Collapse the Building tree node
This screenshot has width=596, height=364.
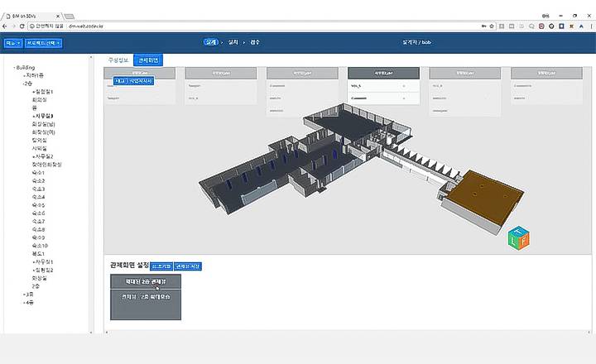pos(14,67)
